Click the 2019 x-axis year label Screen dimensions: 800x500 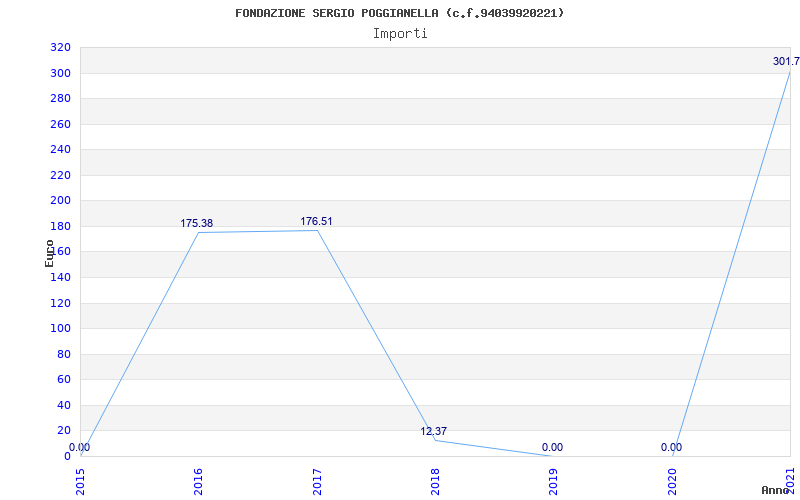pyautogui.click(x=554, y=482)
